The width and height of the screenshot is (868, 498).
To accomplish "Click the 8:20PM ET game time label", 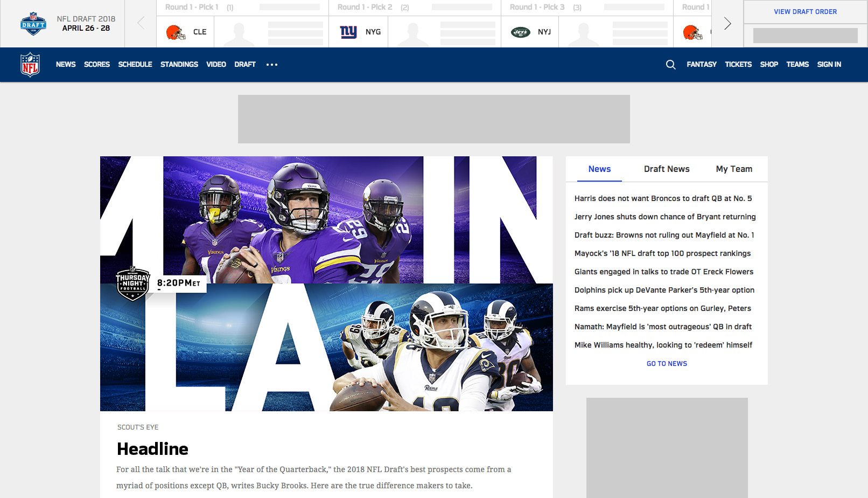I will click(x=179, y=283).
